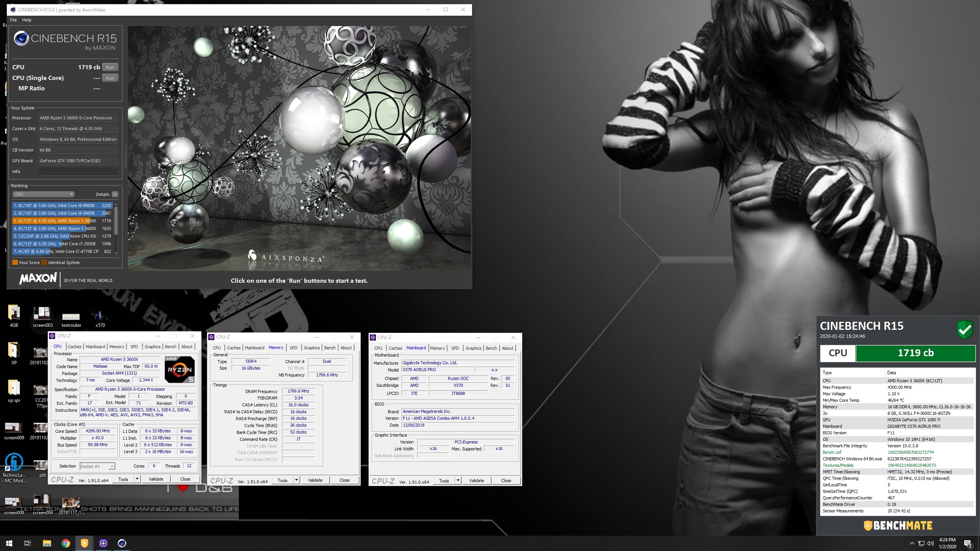Open the Ranking CPU combo box in Cinebench
This screenshot has width=980, height=551.
(x=43, y=194)
